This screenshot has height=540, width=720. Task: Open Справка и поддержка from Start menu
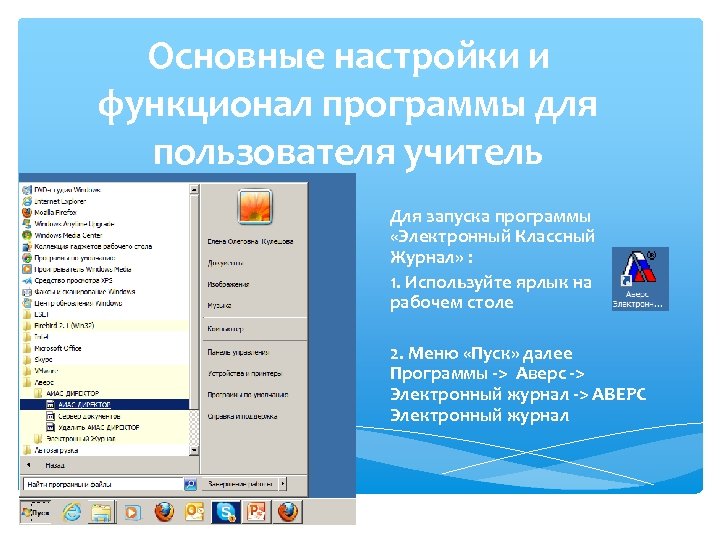242,416
